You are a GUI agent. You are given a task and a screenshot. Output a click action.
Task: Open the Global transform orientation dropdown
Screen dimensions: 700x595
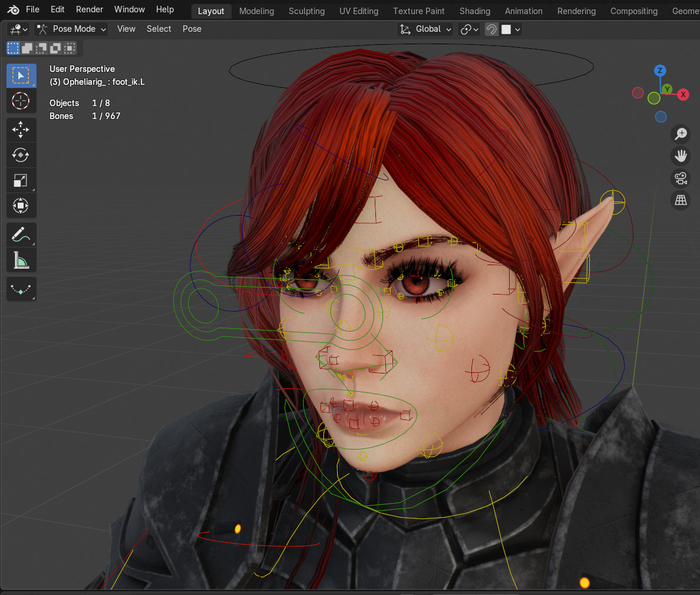click(x=425, y=29)
